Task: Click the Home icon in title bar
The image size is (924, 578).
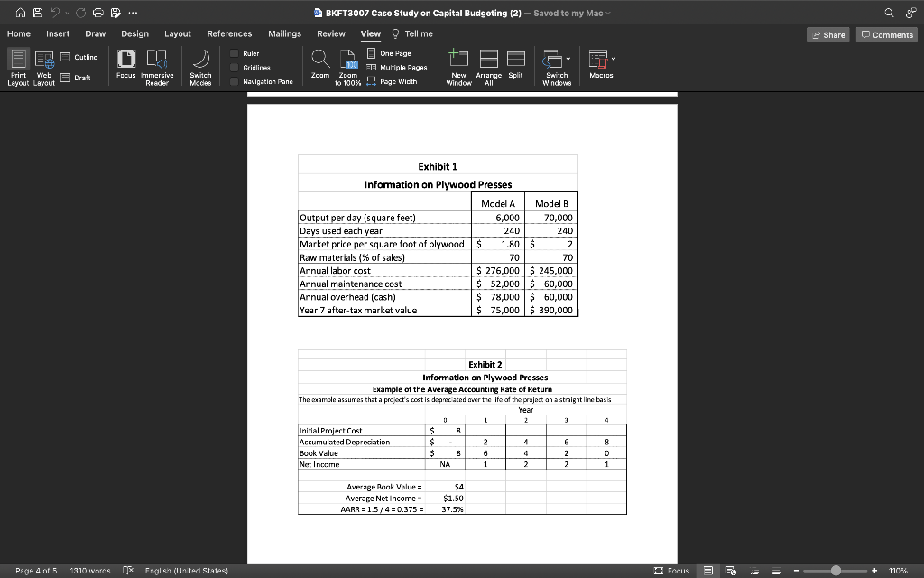Action: (21, 13)
